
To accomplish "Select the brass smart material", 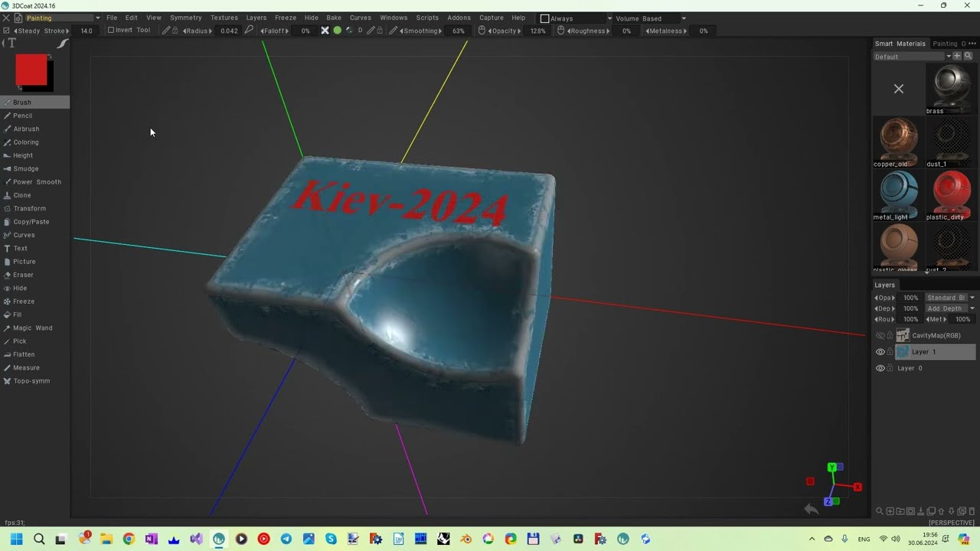I will tap(951, 89).
